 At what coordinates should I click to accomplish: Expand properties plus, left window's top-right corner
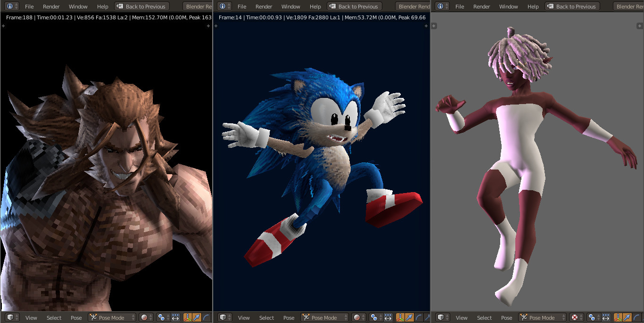209,26
